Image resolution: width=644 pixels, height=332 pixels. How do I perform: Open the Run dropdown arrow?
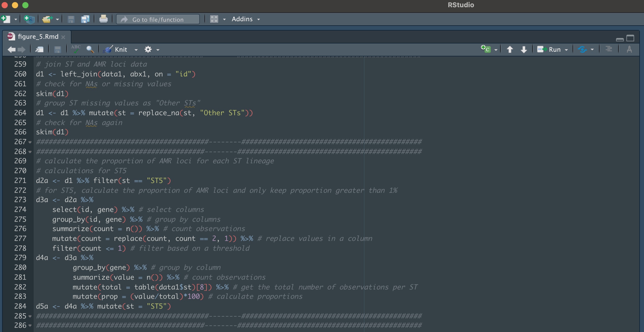click(566, 50)
